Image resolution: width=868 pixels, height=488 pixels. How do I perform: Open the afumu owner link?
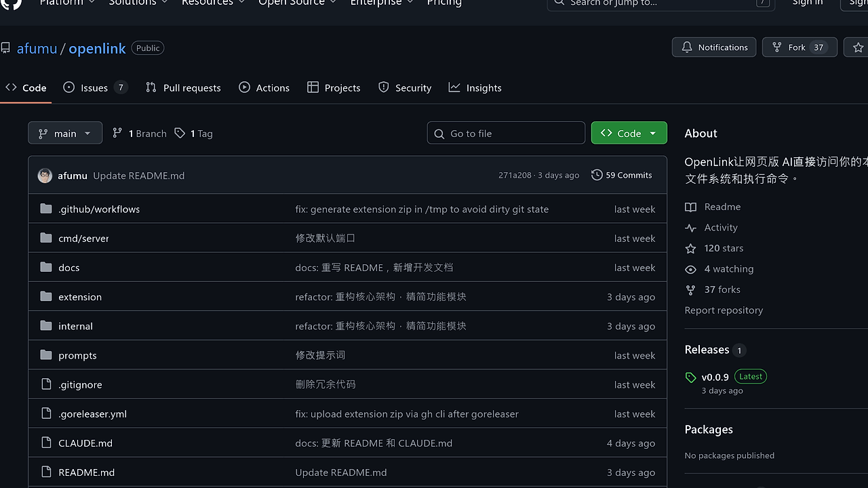coord(37,48)
